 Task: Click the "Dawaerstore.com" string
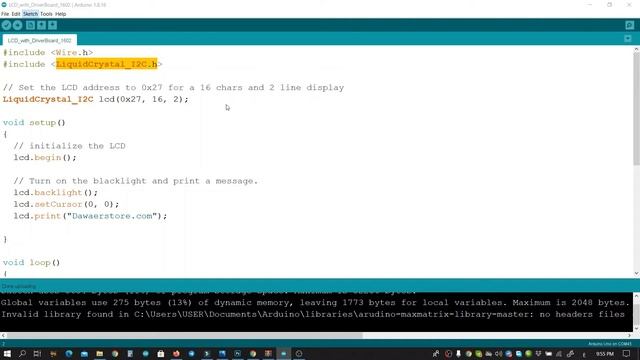point(112,216)
